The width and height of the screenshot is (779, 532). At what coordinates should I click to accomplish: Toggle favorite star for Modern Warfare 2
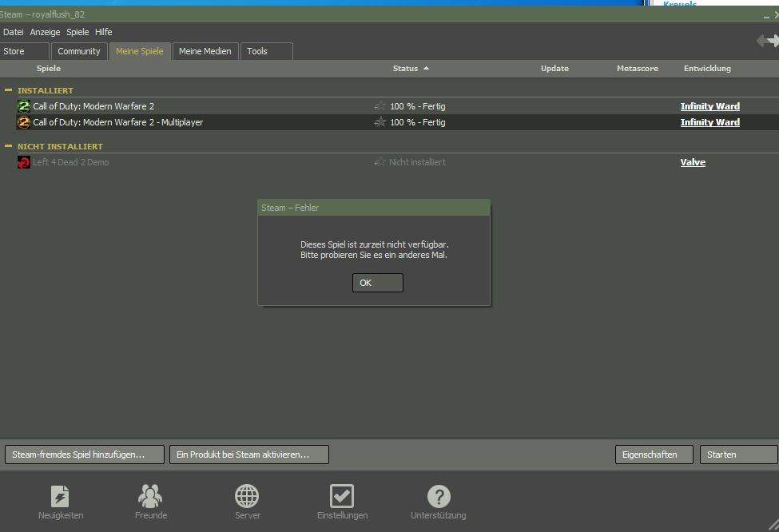[380, 106]
